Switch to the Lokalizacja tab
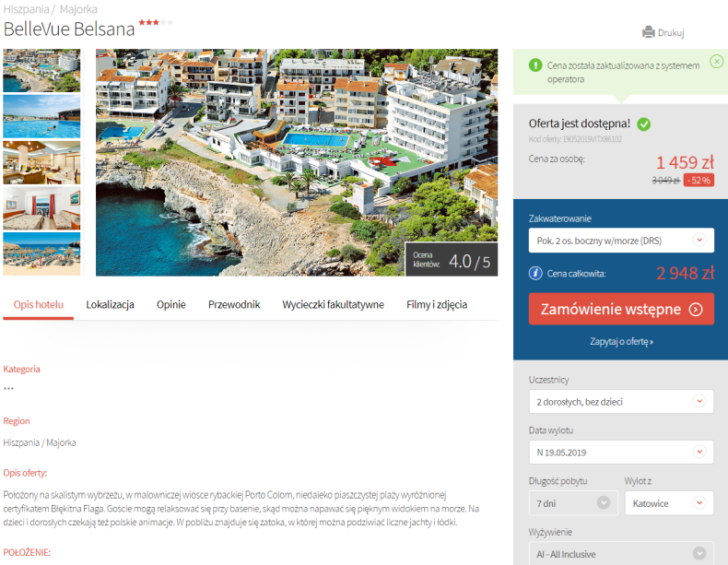728x565 pixels. (x=110, y=304)
